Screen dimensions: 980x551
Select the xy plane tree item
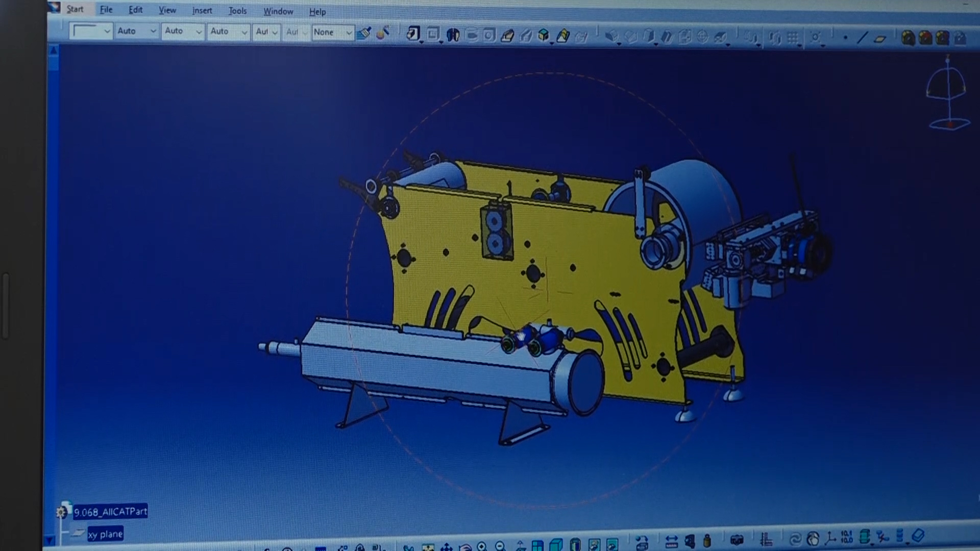(105, 534)
